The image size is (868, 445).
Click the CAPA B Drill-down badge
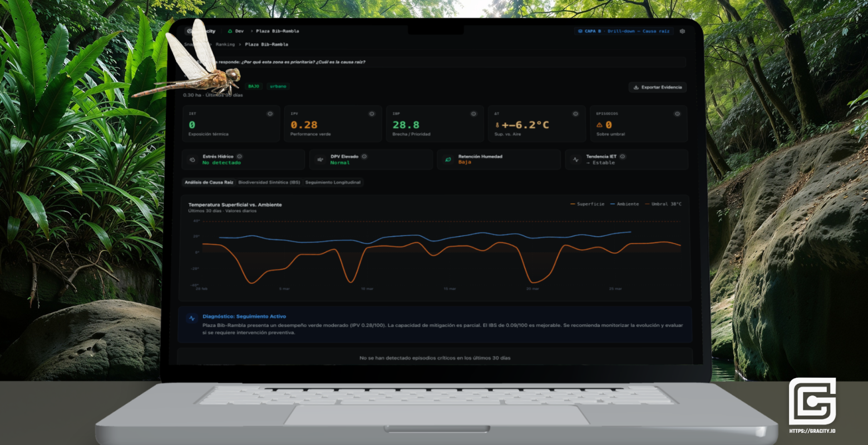(x=624, y=31)
